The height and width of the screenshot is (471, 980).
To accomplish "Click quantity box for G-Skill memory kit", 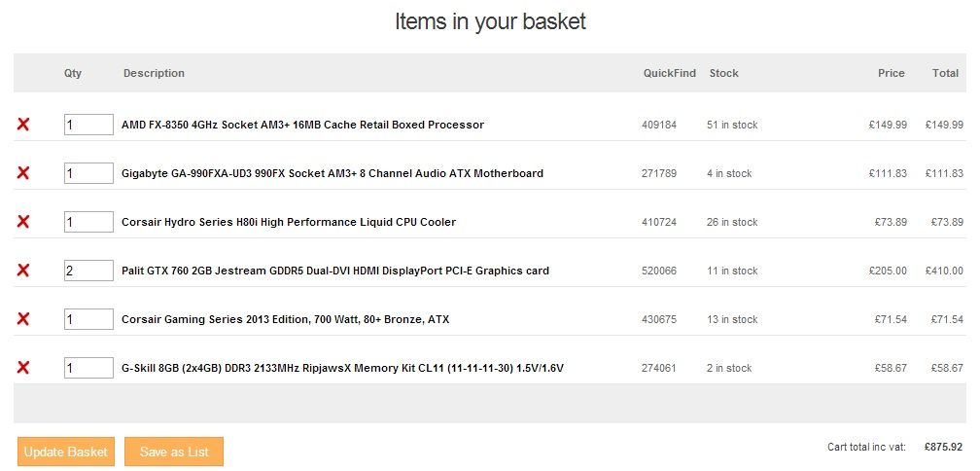I will (x=88, y=368).
